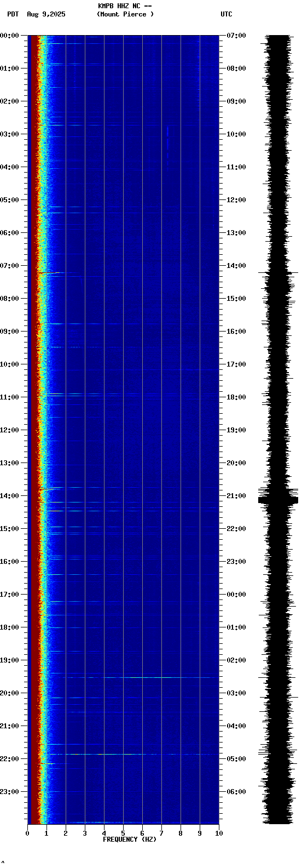Click the large waveform burst near 21:00 UTC

(278, 499)
